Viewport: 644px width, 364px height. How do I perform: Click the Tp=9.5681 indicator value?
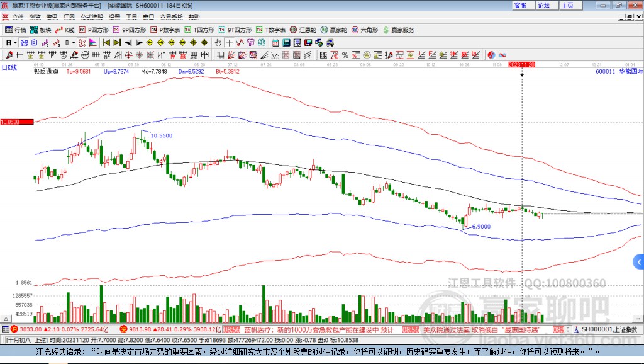coord(79,71)
